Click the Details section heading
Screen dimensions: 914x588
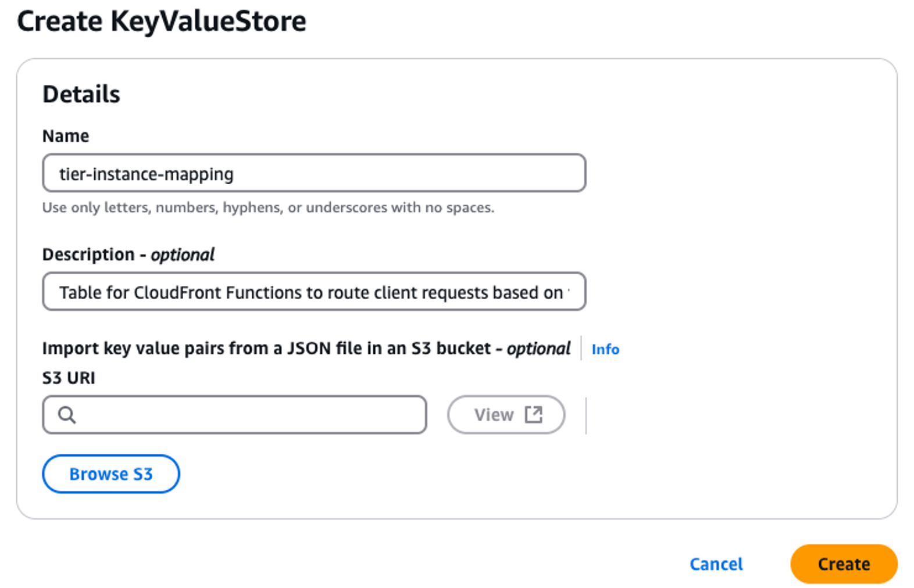(x=81, y=93)
